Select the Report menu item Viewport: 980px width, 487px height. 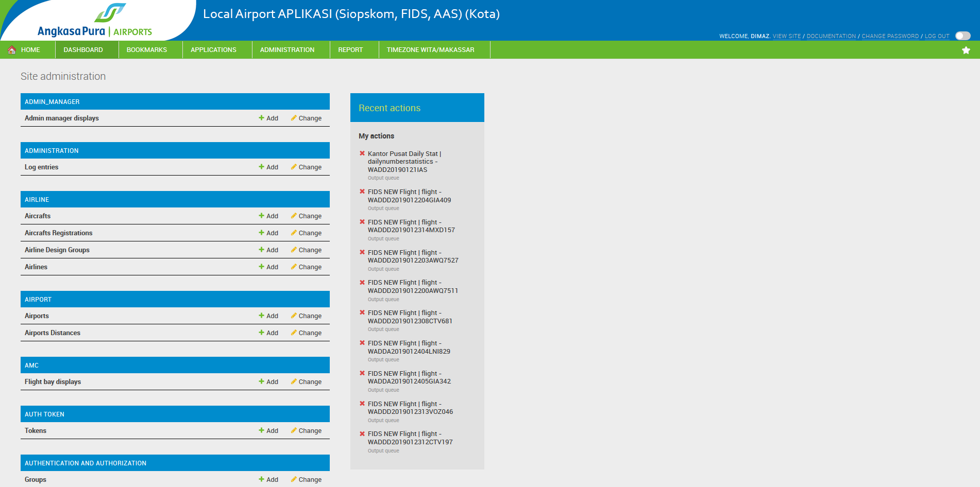pos(350,50)
